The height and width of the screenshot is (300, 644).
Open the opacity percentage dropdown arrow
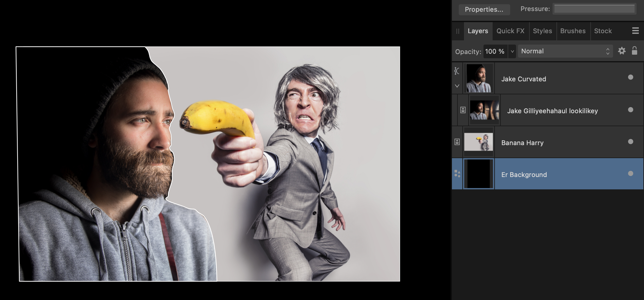[512, 51]
